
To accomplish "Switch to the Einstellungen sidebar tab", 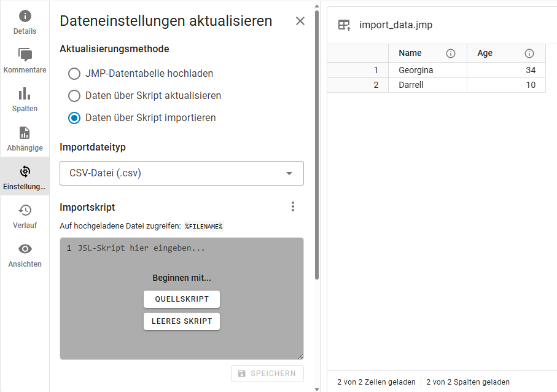I will (x=25, y=177).
